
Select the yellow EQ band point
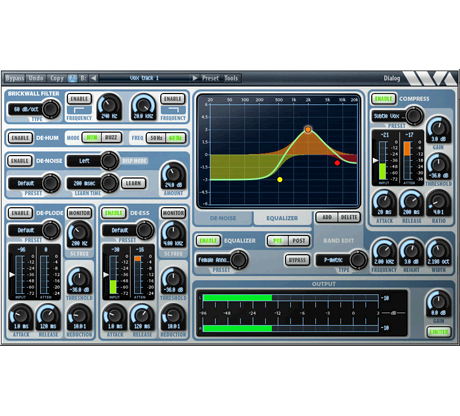280,180
